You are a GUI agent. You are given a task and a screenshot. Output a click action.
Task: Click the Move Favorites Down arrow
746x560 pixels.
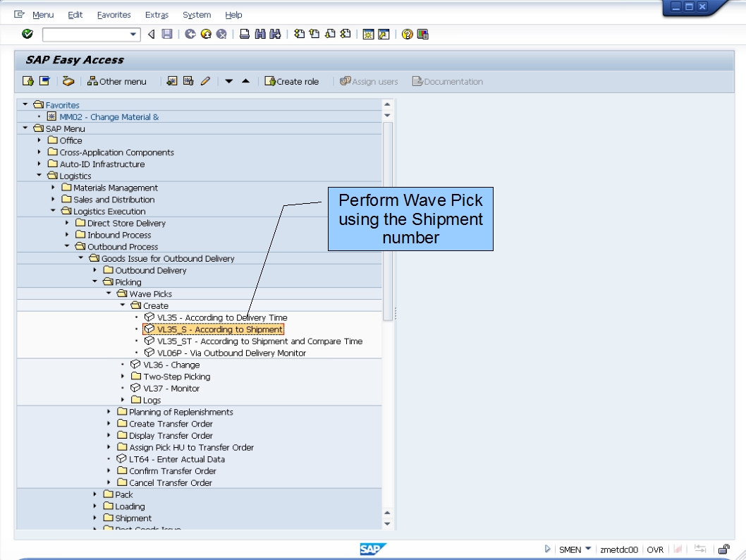pos(229,81)
